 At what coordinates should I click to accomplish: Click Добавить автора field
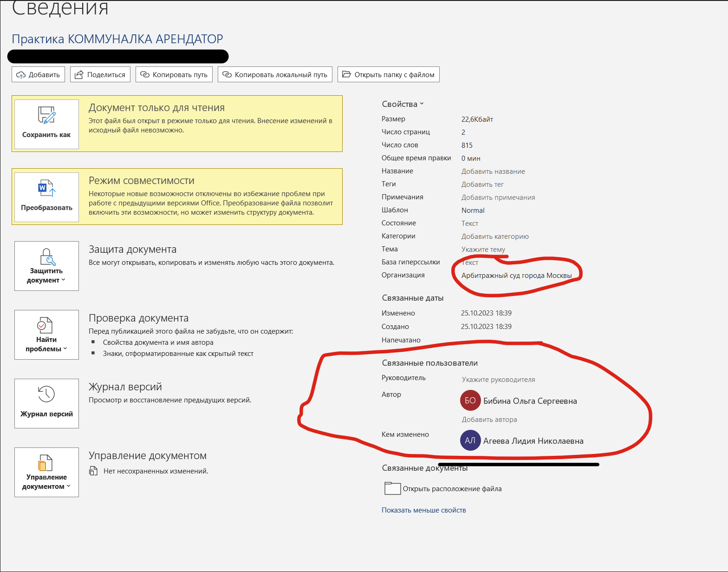(x=489, y=420)
